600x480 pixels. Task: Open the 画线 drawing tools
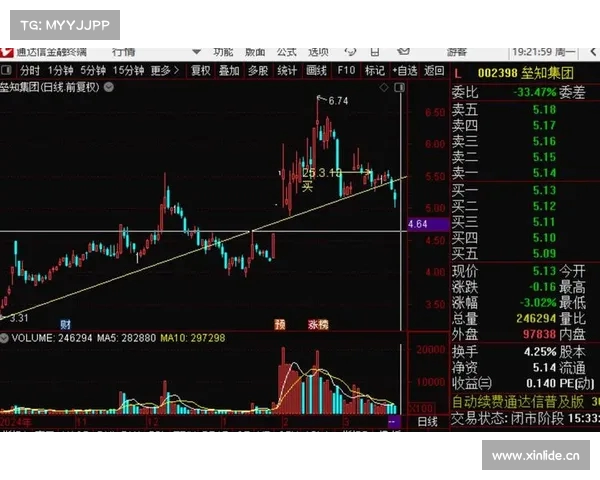point(316,70)
